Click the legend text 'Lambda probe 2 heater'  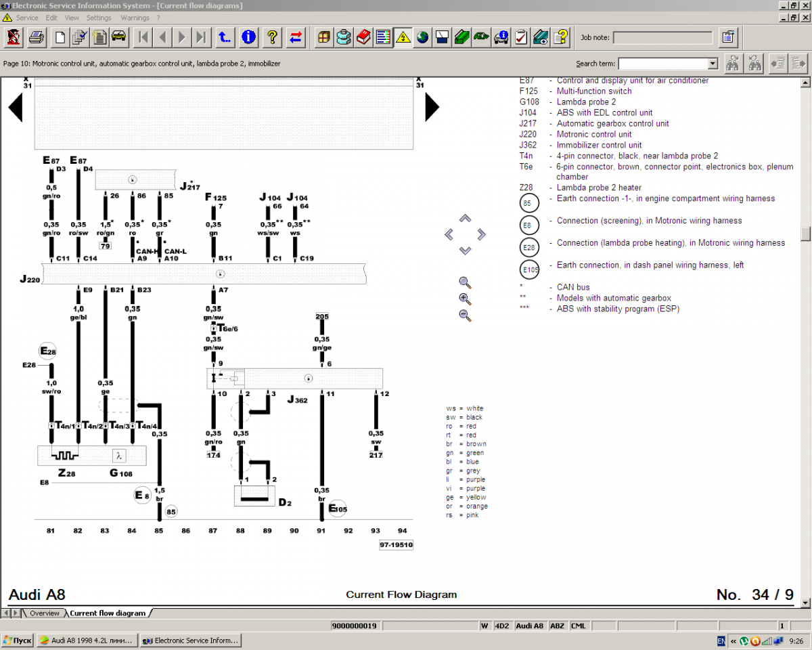pyautogui.click(x=599, y=188)
